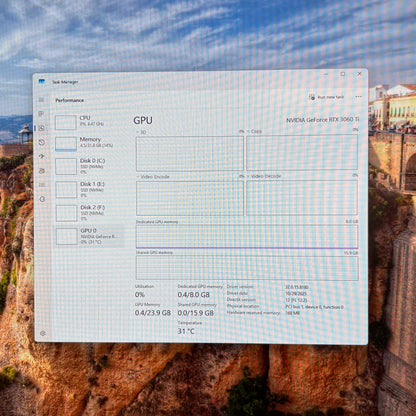
Task: Open the three-dot more options menu
Action: [x=358, y=97]
